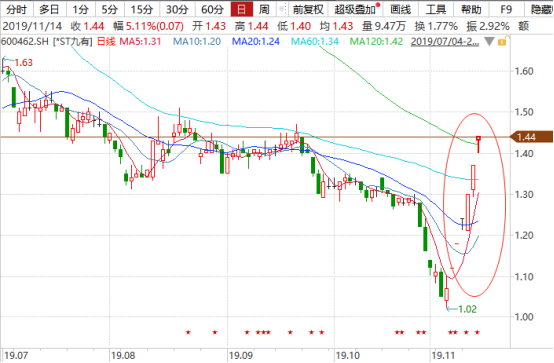This screenshot has height=363, width=554.
Task: Click the F9 button
Action: [x=506, y=9]
